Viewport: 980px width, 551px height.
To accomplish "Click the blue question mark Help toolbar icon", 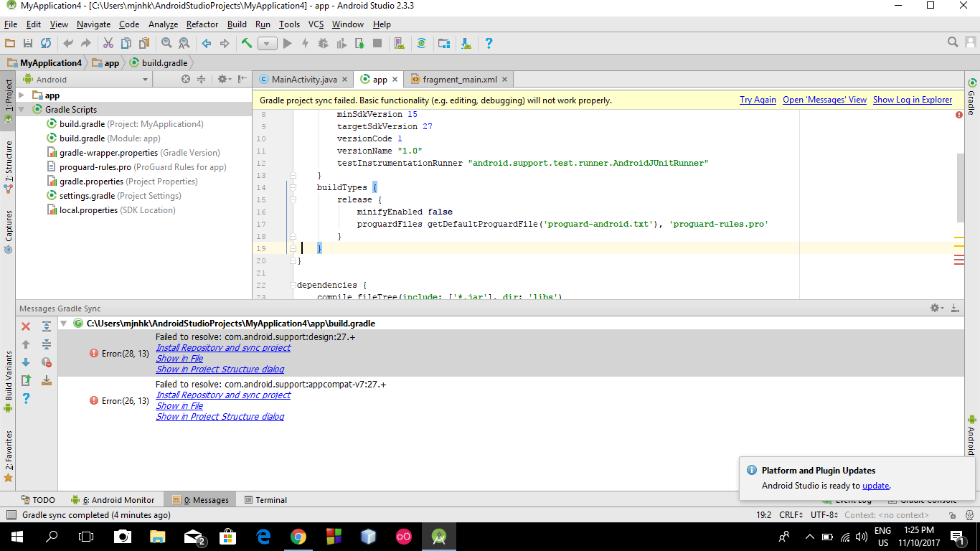I will (x=489, y=44).
